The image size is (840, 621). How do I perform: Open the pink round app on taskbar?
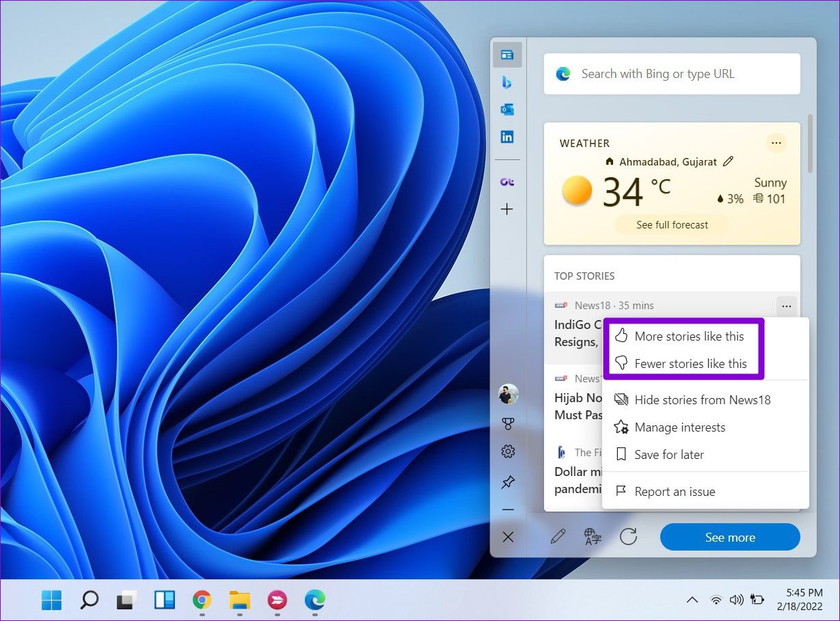(277, 600)
